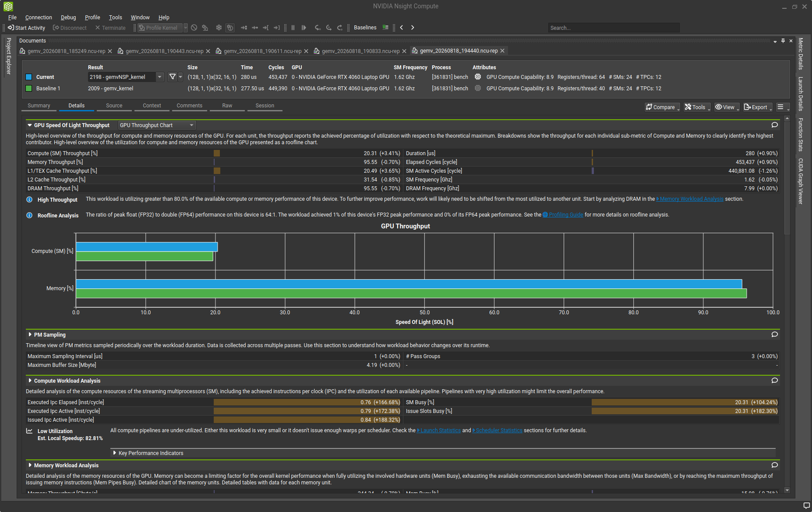Viewport: 812px width, 512px height.
Task: Open the Connection menu
Action: click(39, 18)
